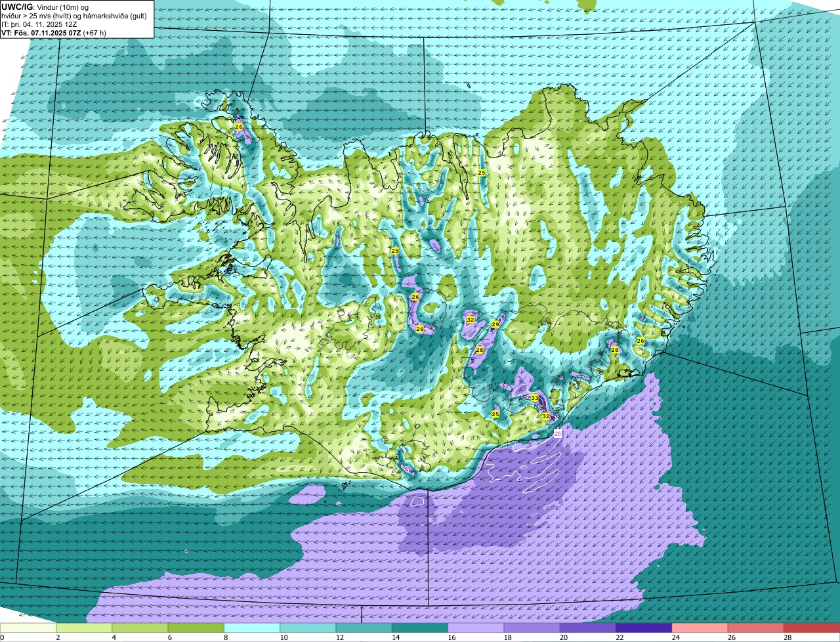Click the 14–16 m/s dark teal legend swatch
The image size is (840, 642).
pos(420,628)
